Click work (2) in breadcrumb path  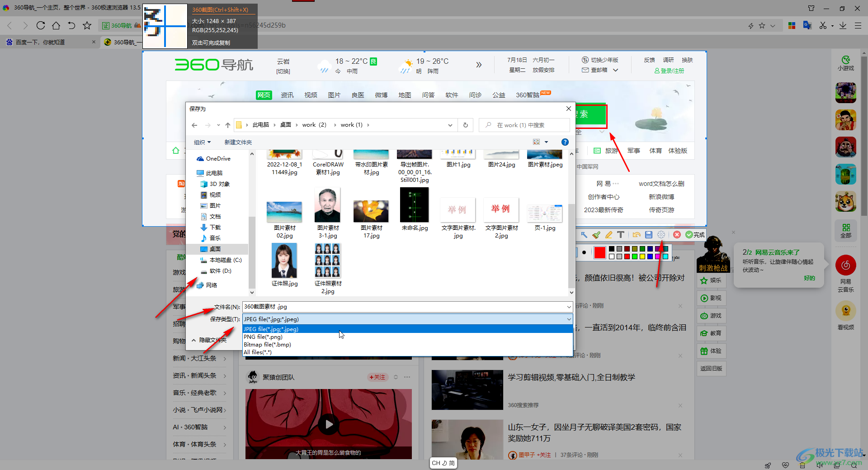(x=314, y=125)
